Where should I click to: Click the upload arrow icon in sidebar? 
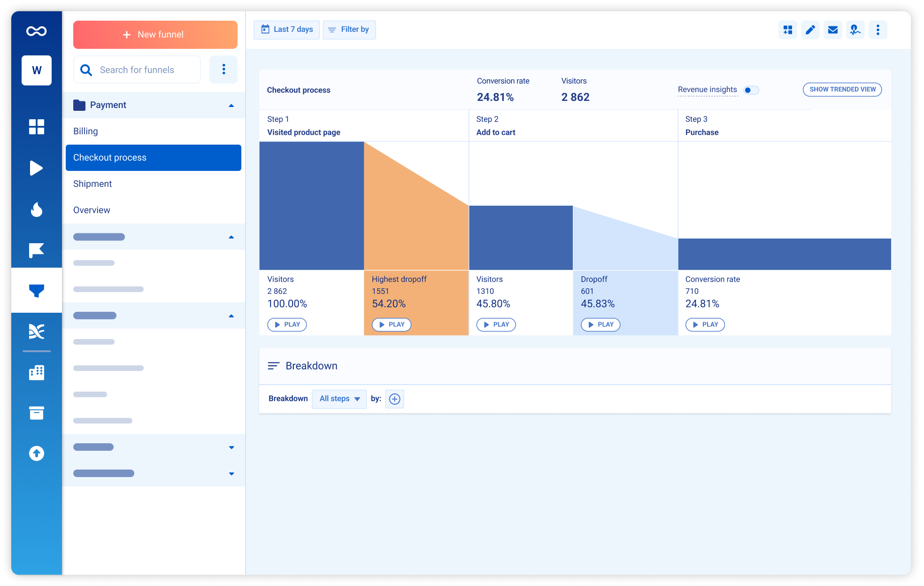[x=37, y=453]
